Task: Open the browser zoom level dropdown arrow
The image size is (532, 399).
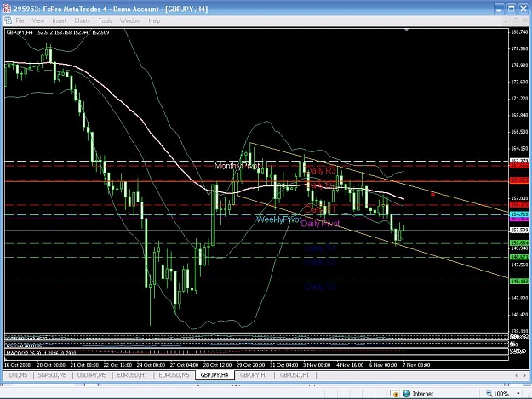Action: [518, 394]
